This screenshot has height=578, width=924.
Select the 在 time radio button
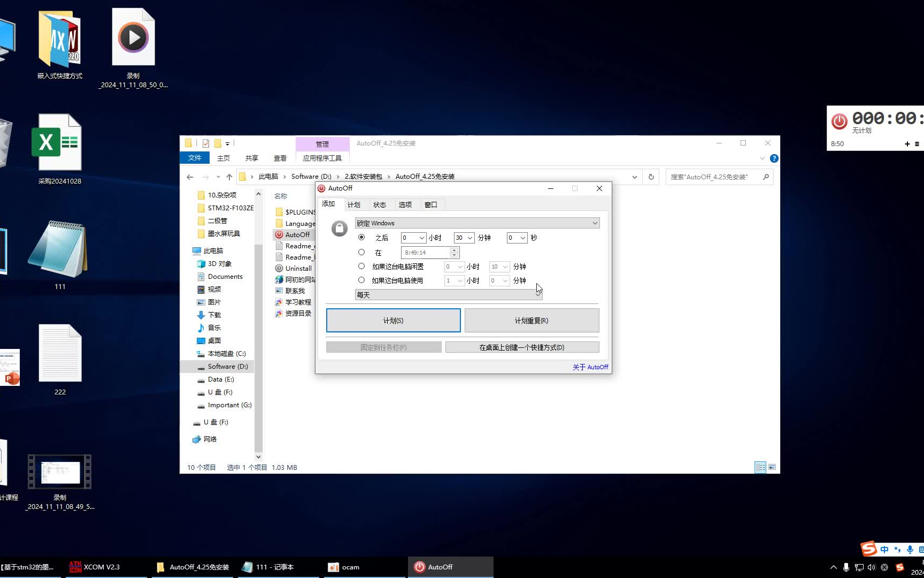click(x=361, y=252)
